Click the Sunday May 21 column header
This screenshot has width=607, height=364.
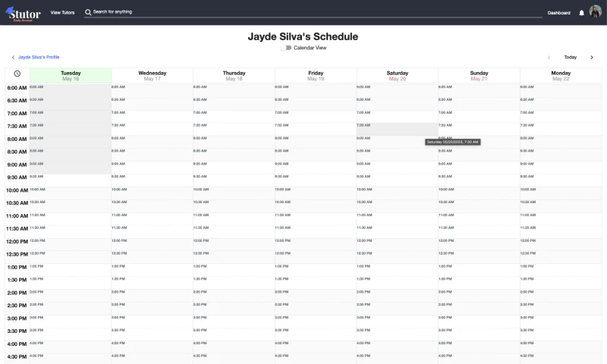(479, 76)
